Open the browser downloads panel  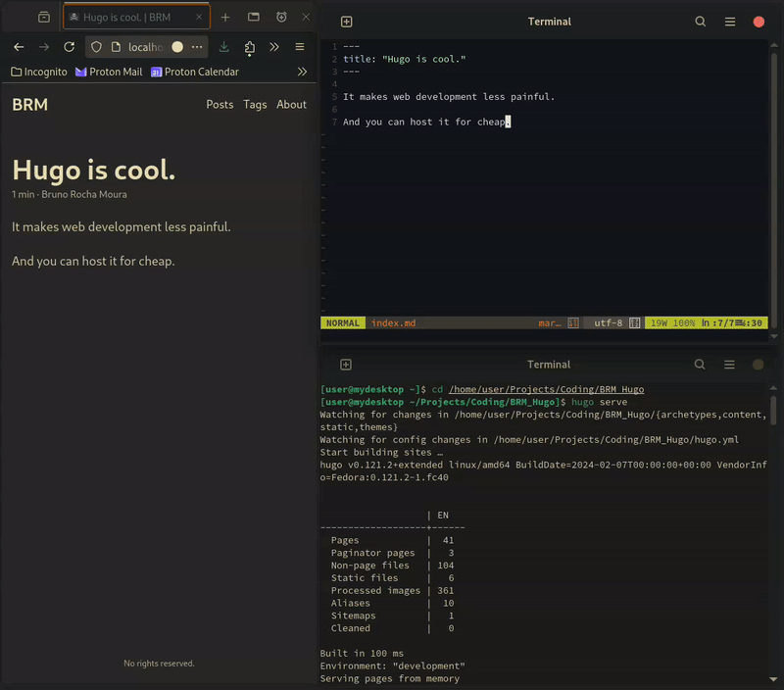click(x=224, y=47)
